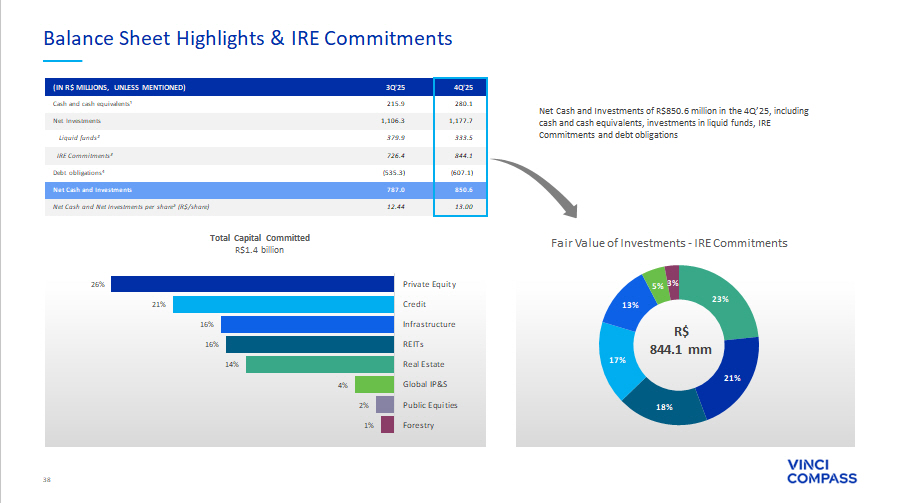The image size is (898, 503).
Task: Select the Private Equity 26% bar
Action: pos(252,284)
